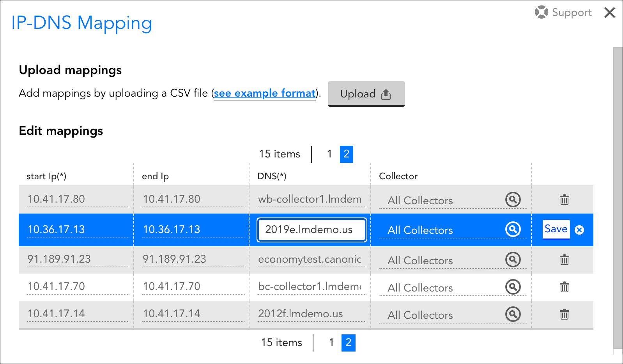The image size is (623, 364).
Task: Click the start IP field 10.41.17.14
Action: (77, 314)
